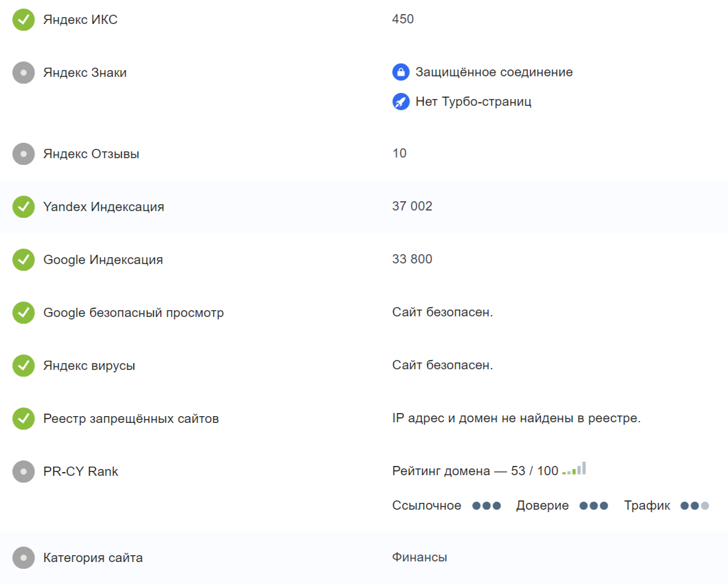This screenshot has width=728, height=586.
Task: Click the Turbo rocket icon near Нет Турбо-страниц
Action: tap(401, 102)
